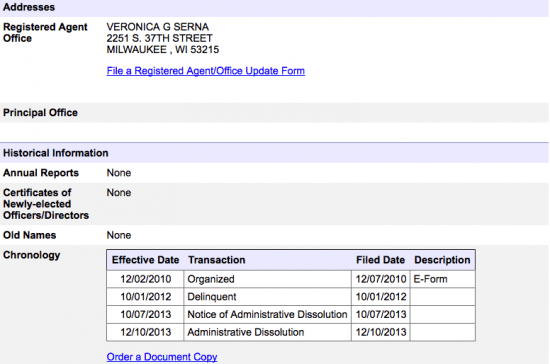Click the Annual Reports label
This screenshot has height=364, width=550.
point(41,173)
